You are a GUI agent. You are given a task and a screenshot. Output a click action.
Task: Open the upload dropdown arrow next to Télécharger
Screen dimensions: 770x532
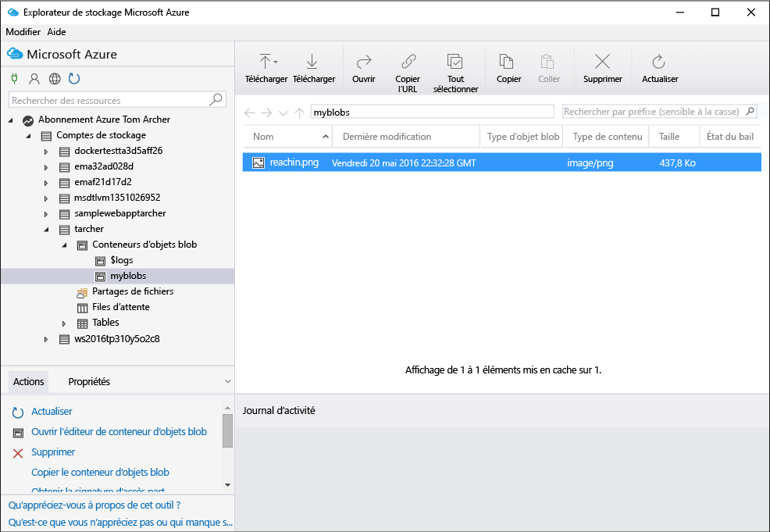(276, 62)
